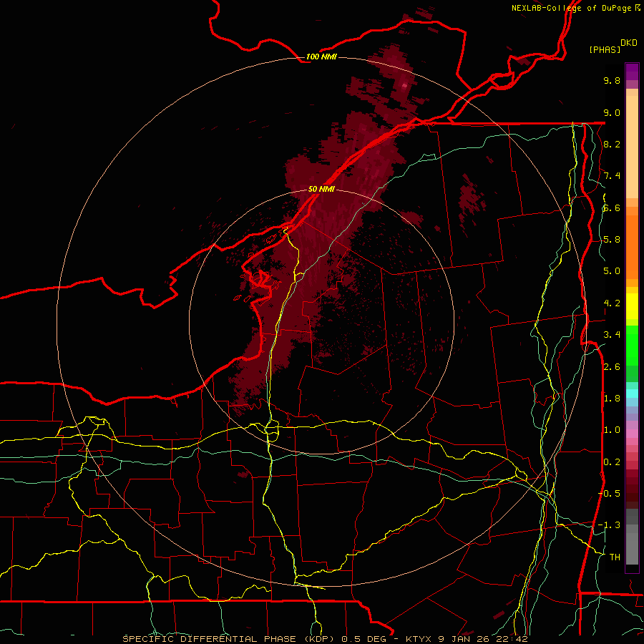Click the 1.0 scale value
The image size is (644, 644).
click(x=612, y=430)
